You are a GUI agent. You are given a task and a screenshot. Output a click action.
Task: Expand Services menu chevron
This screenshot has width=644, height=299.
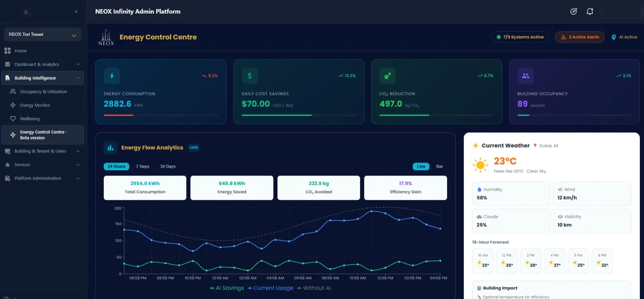tap(78, 165)
